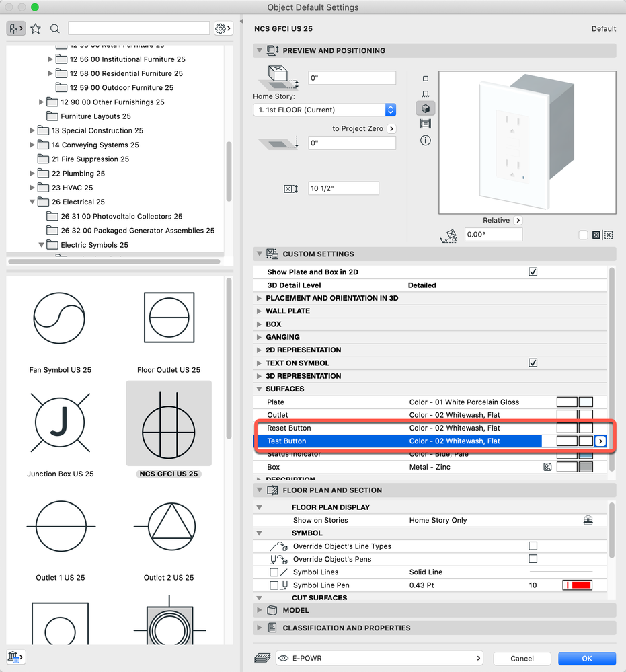Collapse the Preview and Positioning panel
The image size is (626, 672).
pyautogui.click(x=260, y=50)
